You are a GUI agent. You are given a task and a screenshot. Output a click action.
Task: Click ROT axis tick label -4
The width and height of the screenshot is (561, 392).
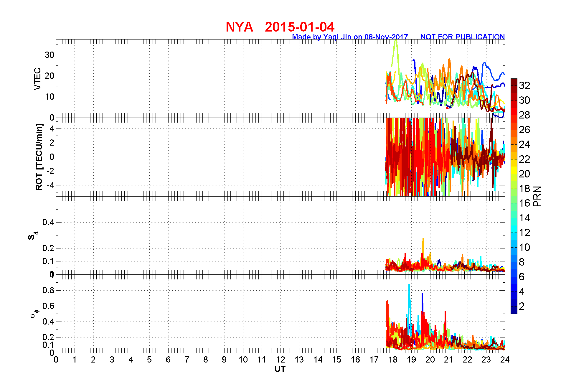point(50,185)
